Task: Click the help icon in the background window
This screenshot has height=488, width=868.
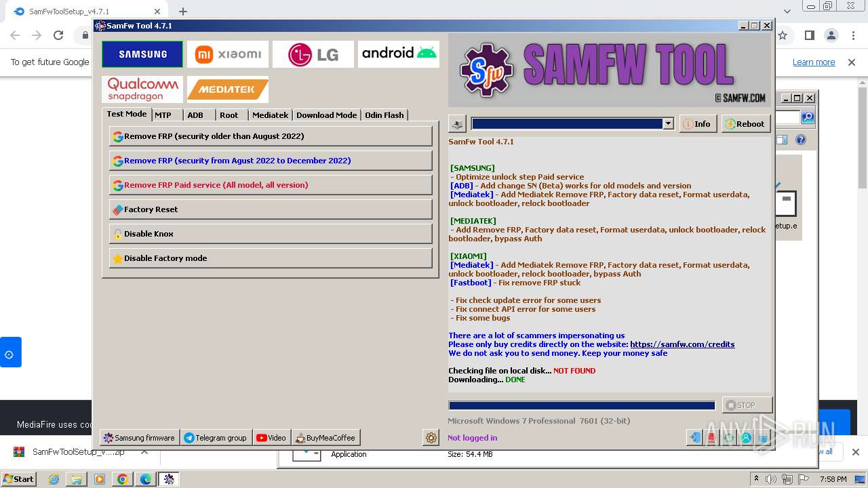Action: pyautogui.click(x=801, y=140)
